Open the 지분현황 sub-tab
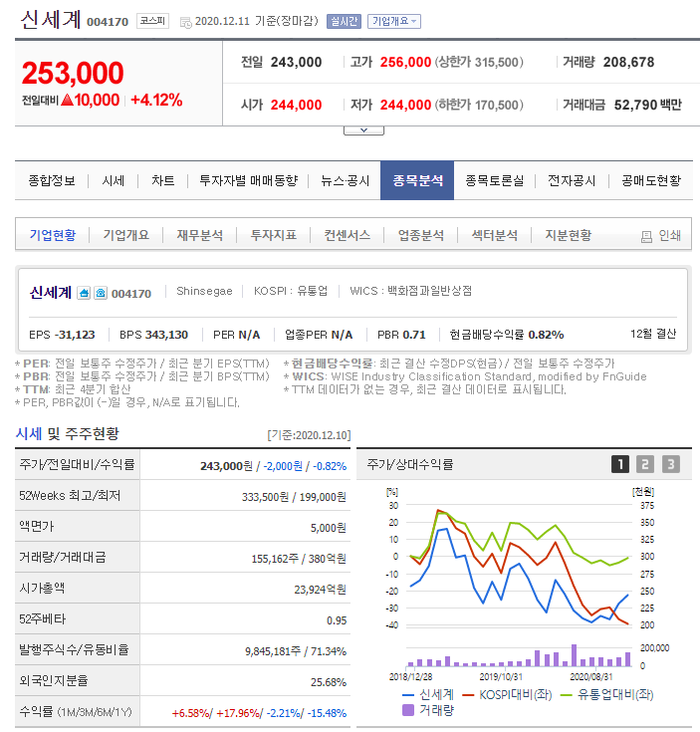 569,235
